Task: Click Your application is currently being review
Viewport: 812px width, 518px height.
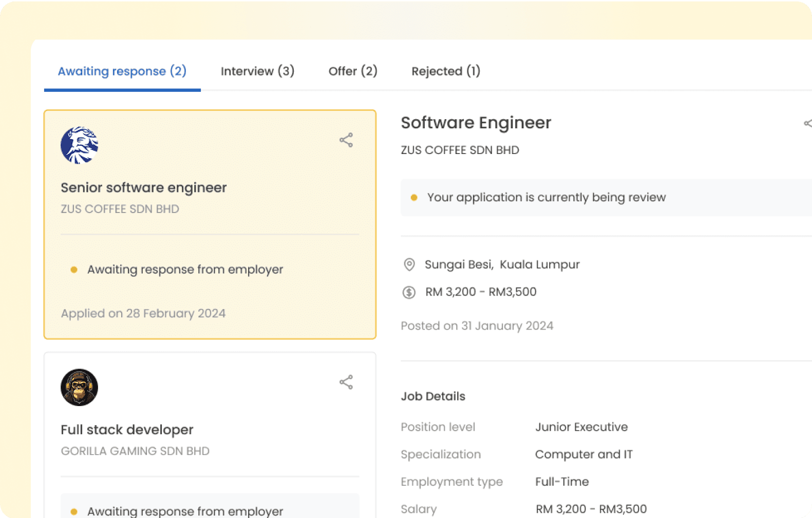Action: [x=546, y=198]
